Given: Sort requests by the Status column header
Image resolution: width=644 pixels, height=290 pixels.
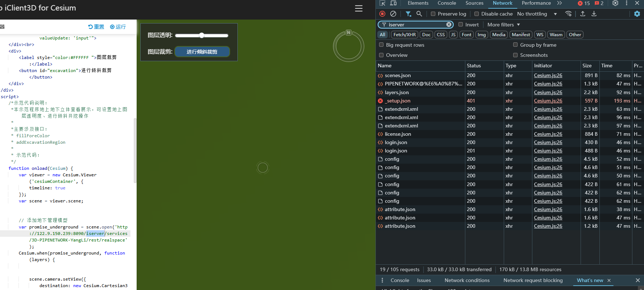Looking at the screenshot, I should point(484,66).
